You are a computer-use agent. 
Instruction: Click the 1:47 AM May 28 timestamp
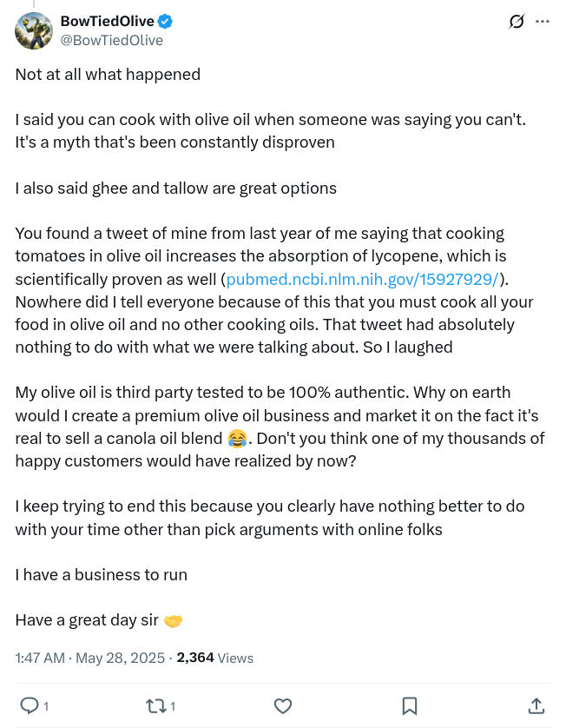pyautogui.click(x=90, y=658)
